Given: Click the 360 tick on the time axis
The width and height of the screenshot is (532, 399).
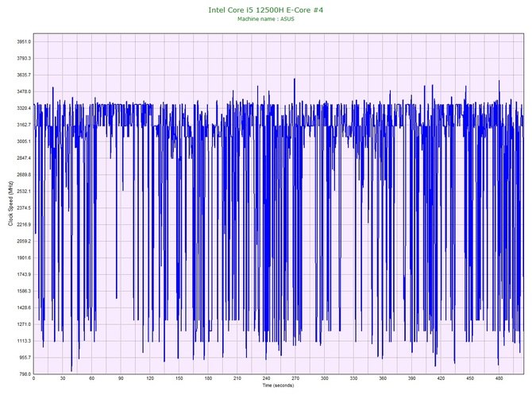Looking at the screenshot, I should click(383, 378).
